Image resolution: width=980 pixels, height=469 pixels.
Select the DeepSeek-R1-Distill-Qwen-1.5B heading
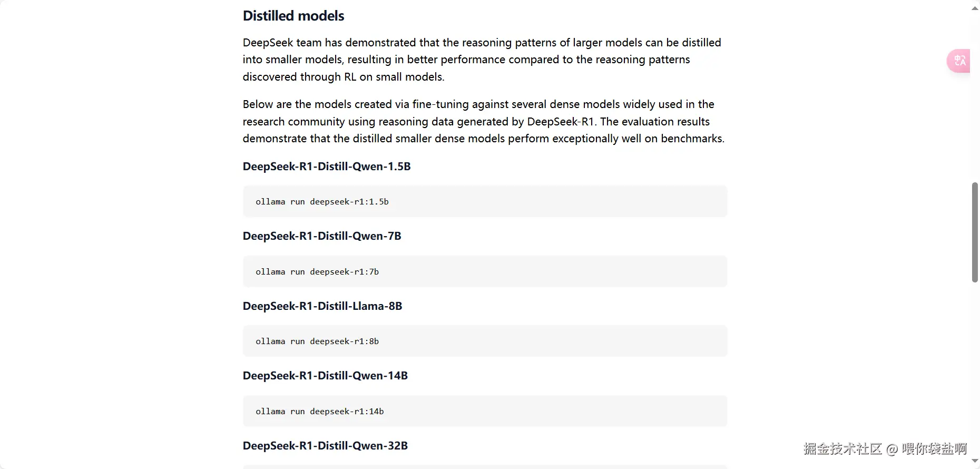pos(327,167)
